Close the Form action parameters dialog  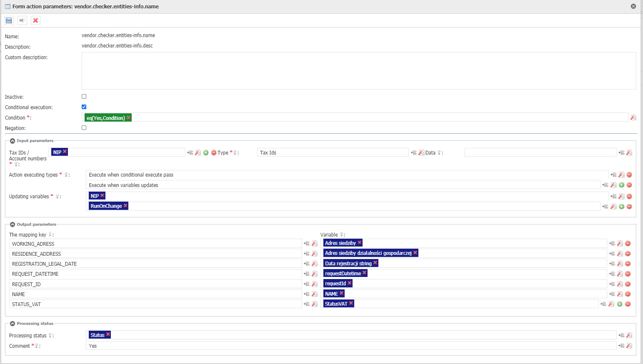click(x=633, y=6)
